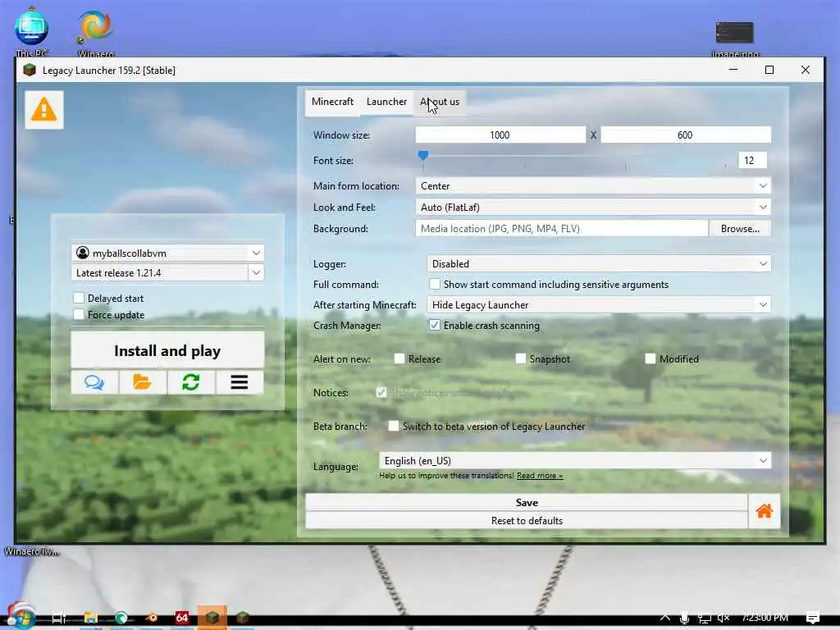Show hidden tray icons chevron

664,617
